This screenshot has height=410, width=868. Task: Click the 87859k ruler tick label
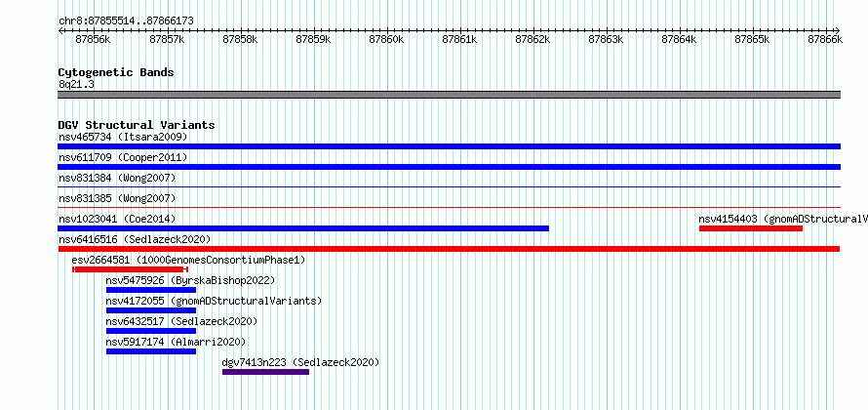[x=313, y=39]
